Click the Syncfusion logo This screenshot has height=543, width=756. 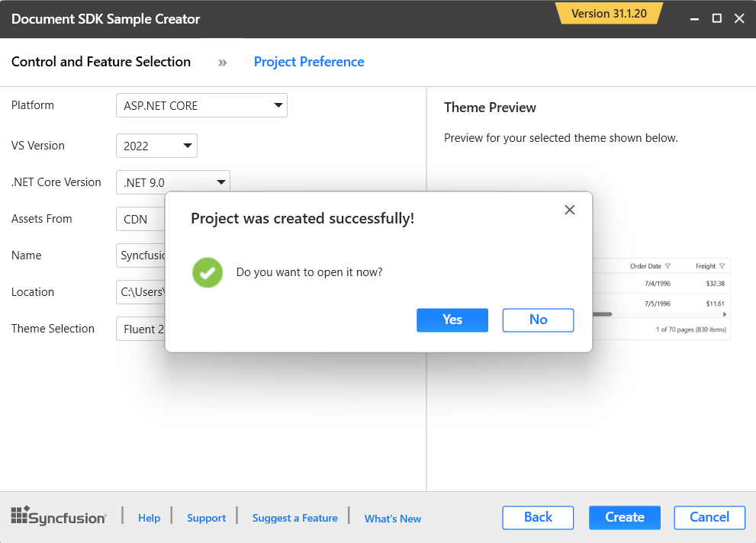click(59, 517)
